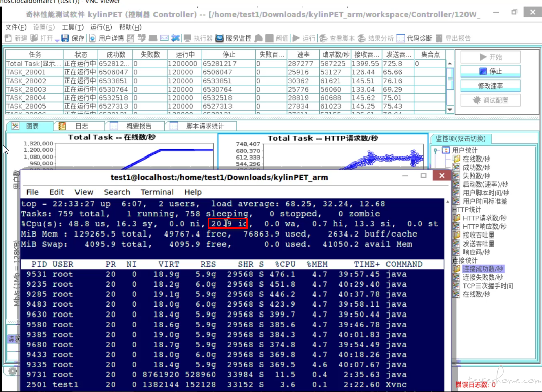Click the 执行器 monitor icon in toolbar
This screenshot has width=542, height=392.
point(187,38)
